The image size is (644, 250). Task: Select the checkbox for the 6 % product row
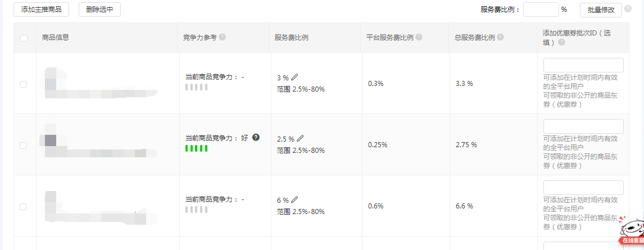point(24,207)
